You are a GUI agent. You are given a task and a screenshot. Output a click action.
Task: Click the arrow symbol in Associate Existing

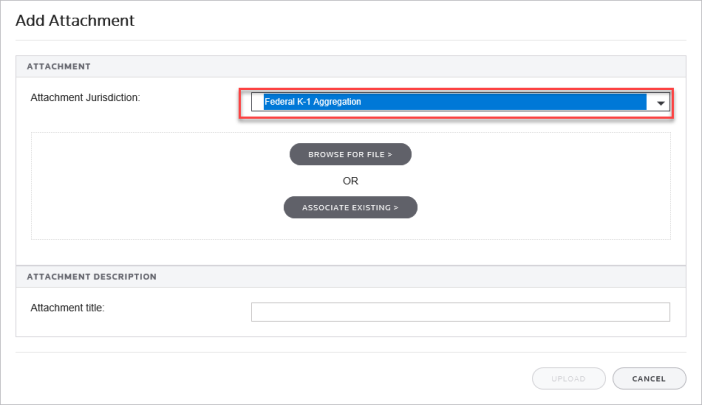pyautogui.click(x=396, y=208)
